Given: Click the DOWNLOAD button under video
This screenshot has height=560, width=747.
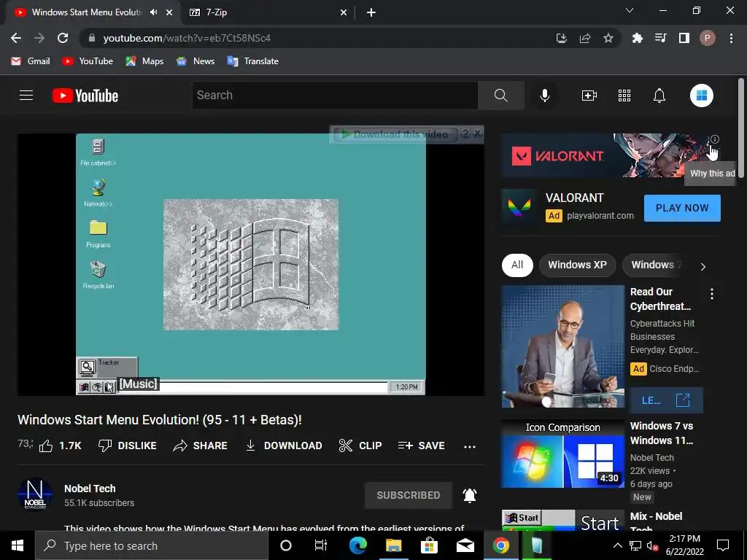Looking at the screenshot, I should pyautogui.click(x=284, y=446).
